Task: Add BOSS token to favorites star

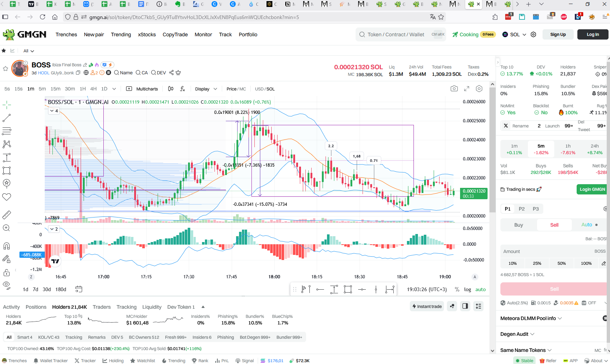Action: 5,68
